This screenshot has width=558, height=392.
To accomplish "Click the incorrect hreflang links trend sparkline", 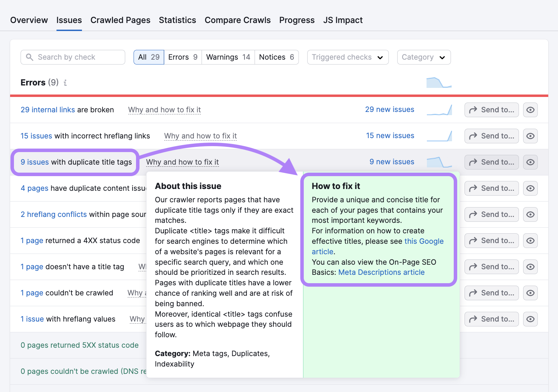I will (x=439, y=136).
